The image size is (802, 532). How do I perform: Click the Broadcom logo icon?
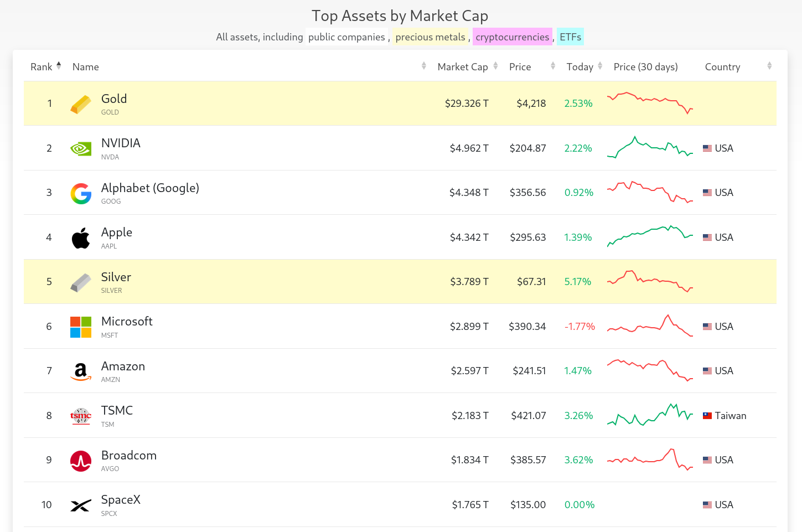[x=81, y=461]
